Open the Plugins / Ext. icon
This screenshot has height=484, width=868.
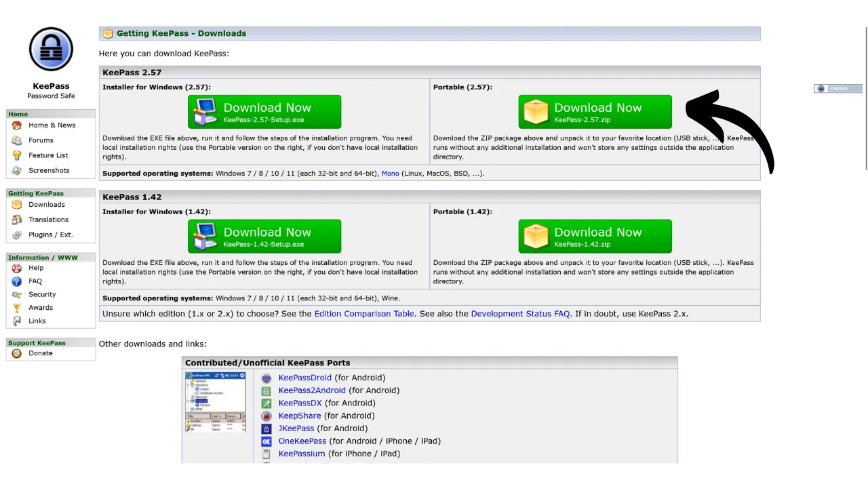pos(16,234)
